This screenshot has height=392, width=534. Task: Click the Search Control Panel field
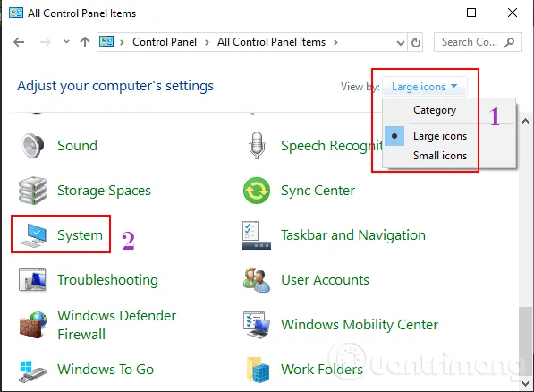coord(478,42)
